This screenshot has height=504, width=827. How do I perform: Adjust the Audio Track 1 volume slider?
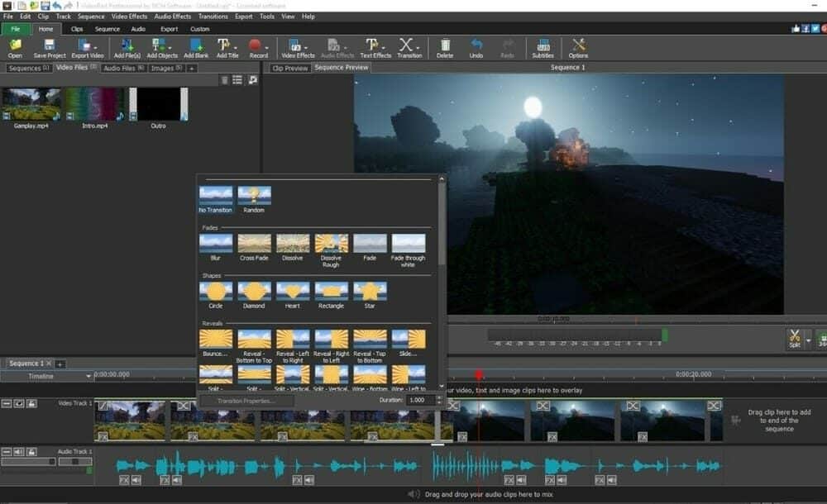click(x=28, y=462)
